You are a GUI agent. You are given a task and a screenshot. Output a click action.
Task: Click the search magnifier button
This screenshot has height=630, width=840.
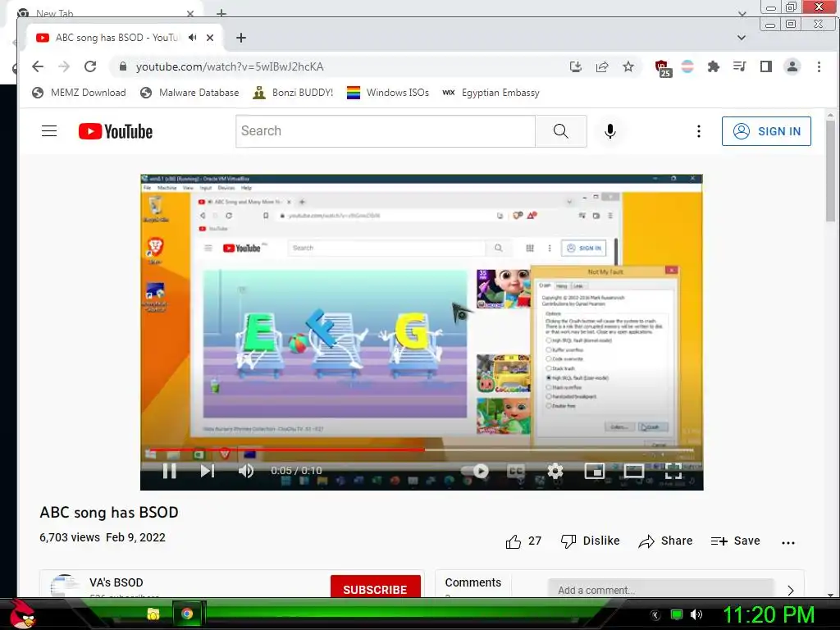(x=561, y=131)
